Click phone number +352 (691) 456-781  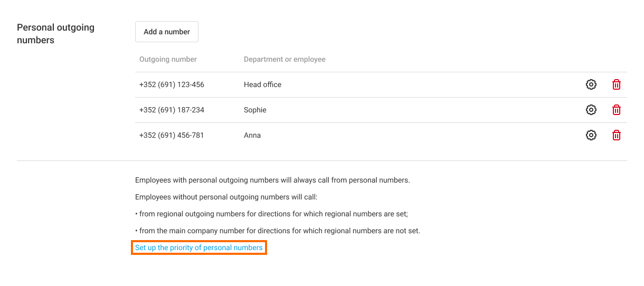point(172,135)
